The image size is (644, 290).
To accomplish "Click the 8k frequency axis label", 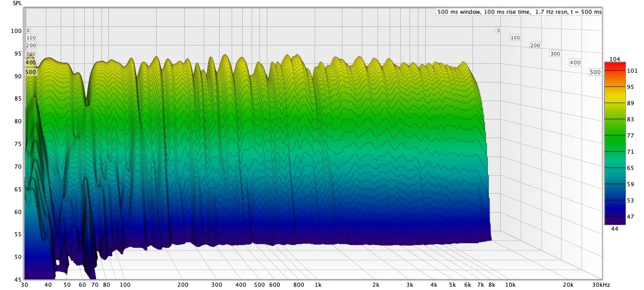I will click(492, 285).
